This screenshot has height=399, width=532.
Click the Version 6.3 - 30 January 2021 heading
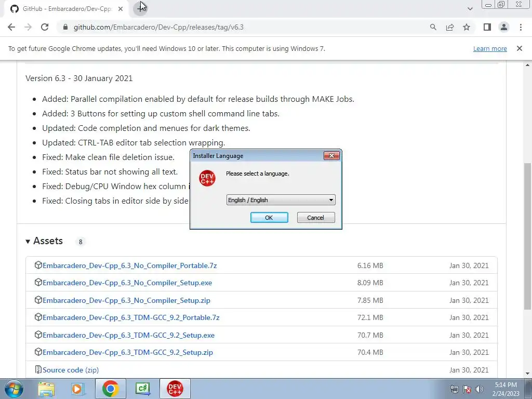pyautogui.click(x=79, y=78)
